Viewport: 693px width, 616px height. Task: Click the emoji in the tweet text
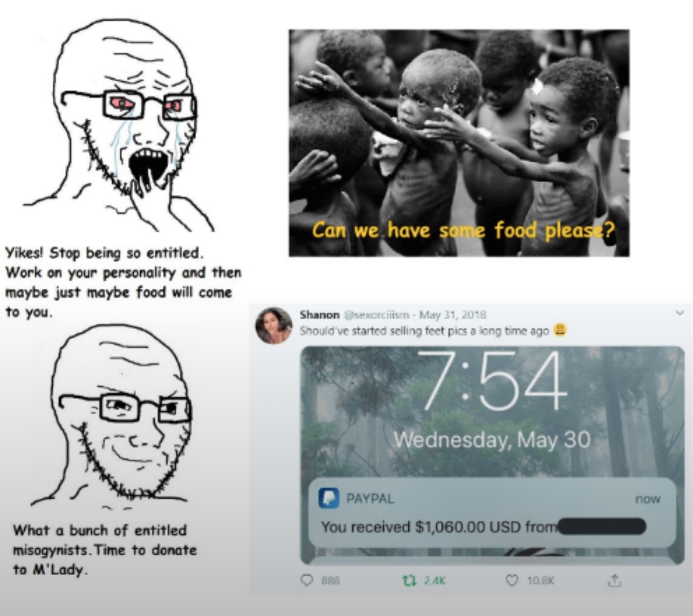(560, 330)
